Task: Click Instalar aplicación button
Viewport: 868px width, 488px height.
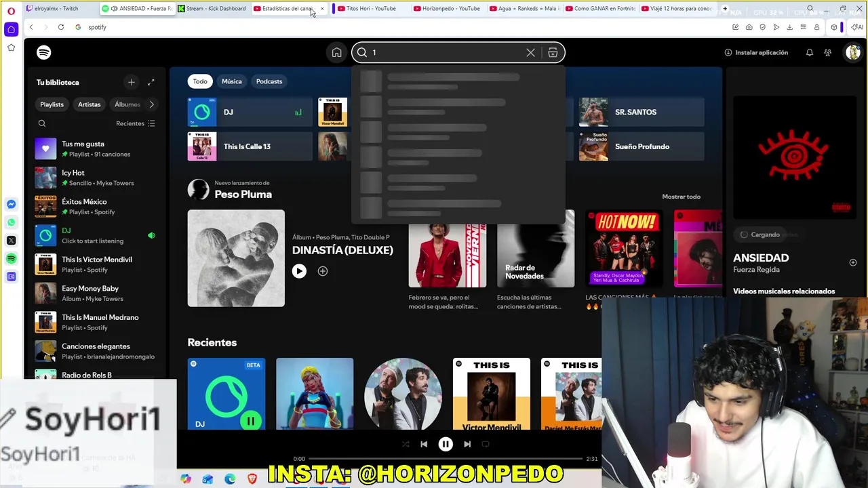Action: [x=756, y=52]
